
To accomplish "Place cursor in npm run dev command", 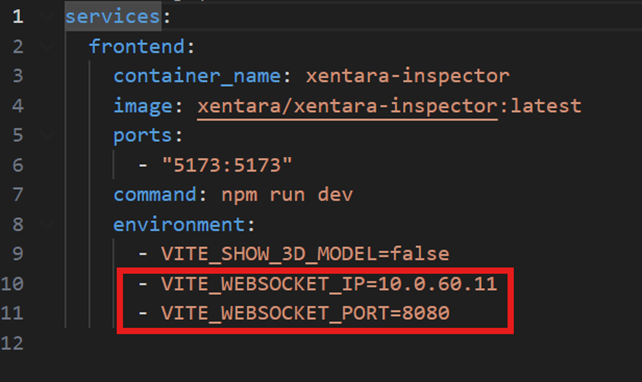I will click(287, 195).
